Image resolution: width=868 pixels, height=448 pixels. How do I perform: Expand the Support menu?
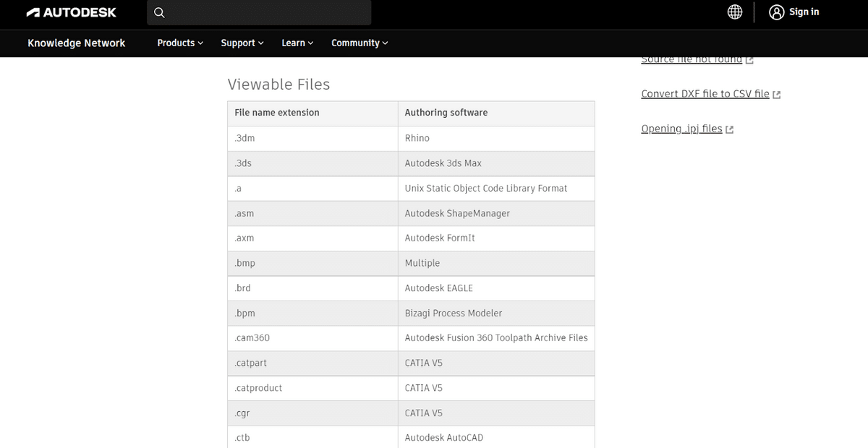[242, 43]
